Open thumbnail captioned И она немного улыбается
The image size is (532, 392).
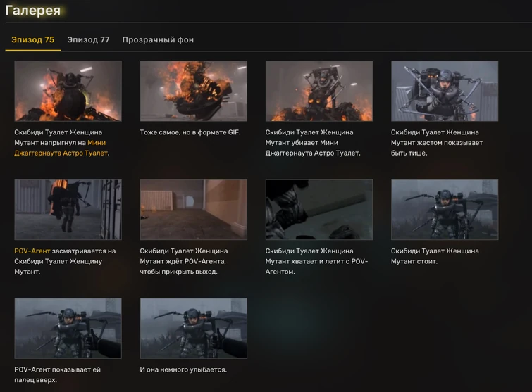pos(193,328)
